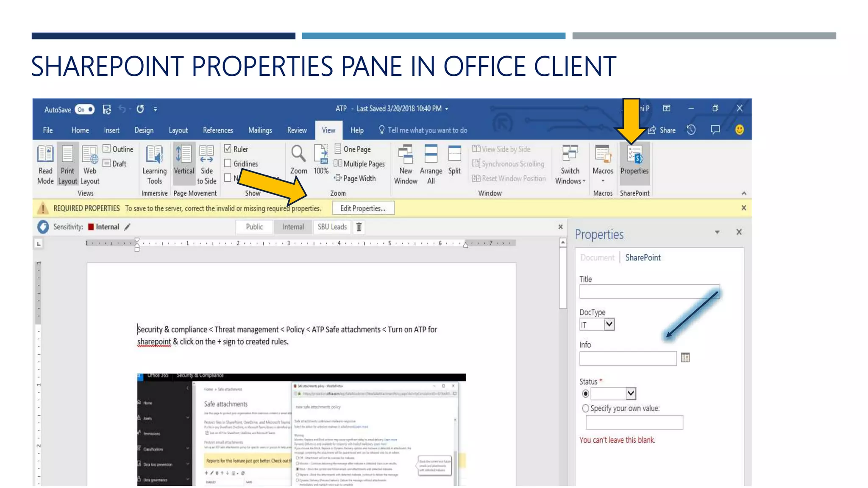
Task: Choose Page Width zoom
Action: pyautogui.click(x=355, y=178)
